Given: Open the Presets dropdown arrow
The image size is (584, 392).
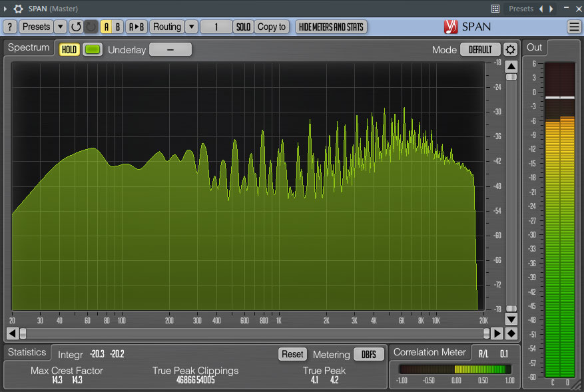Looking at the screenshot, I should pyautogui.click(x=59, y=27).
